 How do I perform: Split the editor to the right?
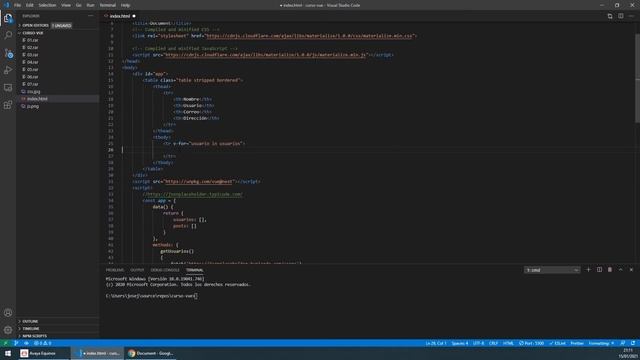pyautogui.click(x=620, y=16)
